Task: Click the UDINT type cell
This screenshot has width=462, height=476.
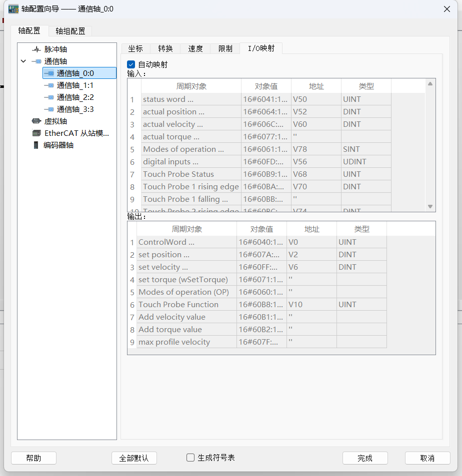Action: pyautogui.click(x=366, y=161)
